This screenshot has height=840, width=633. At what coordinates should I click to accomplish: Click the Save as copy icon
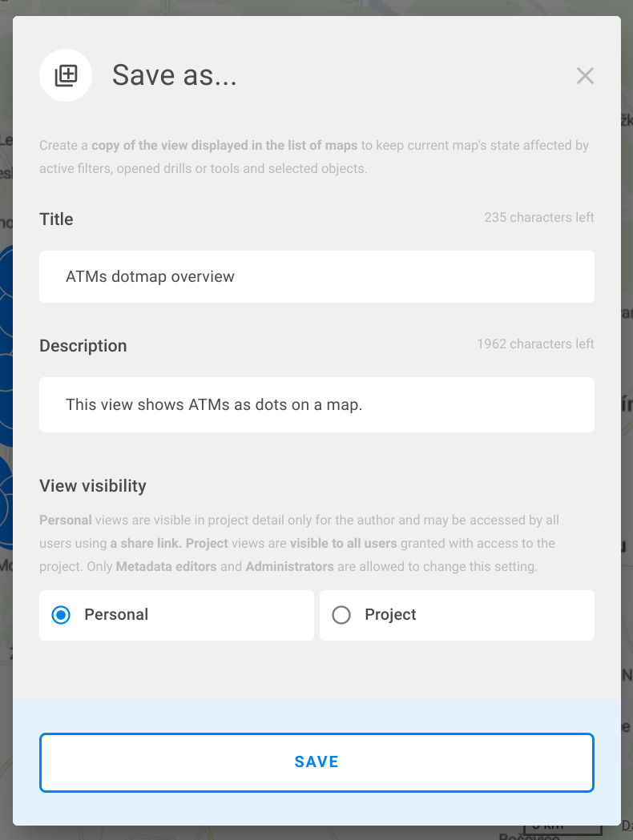pos(66,76)
